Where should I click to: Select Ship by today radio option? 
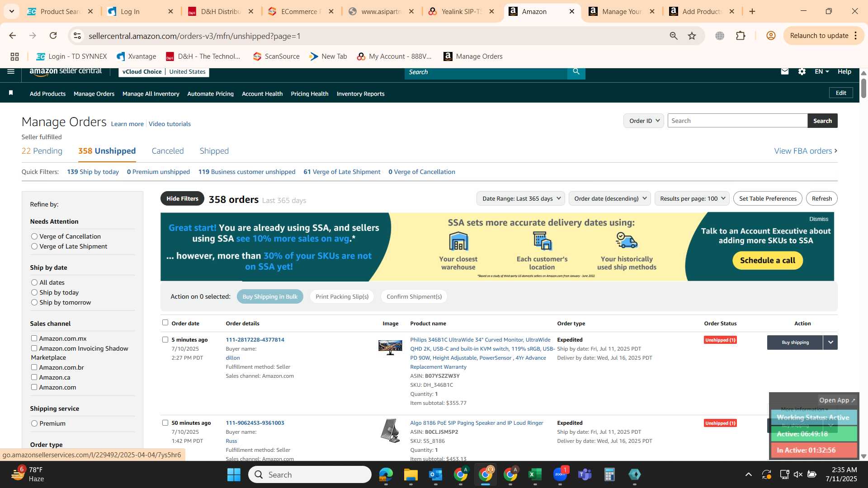(x=34, y=292)
